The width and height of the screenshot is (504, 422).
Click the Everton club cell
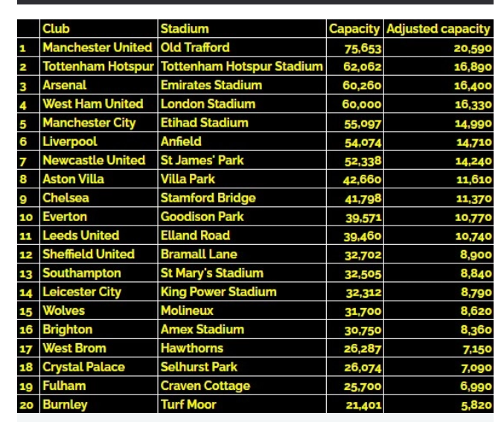pos(65,217)
